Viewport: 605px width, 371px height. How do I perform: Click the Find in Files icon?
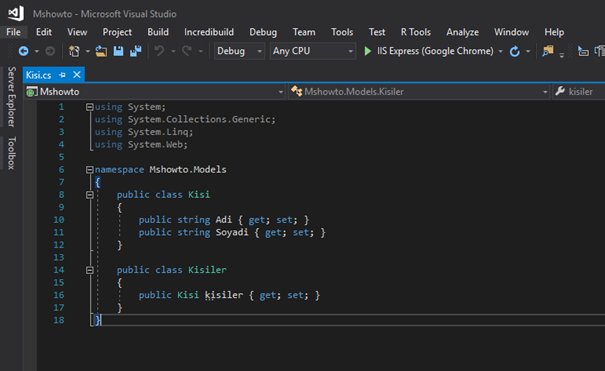548,51
